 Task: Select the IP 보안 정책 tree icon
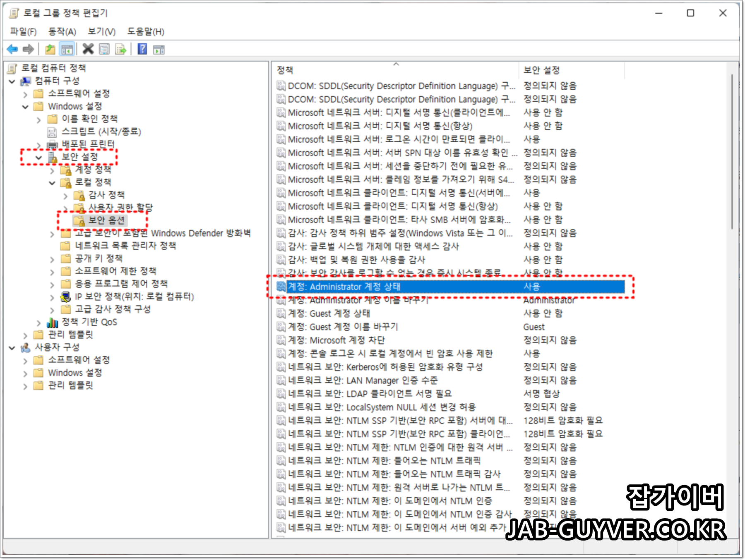point(65,297)
